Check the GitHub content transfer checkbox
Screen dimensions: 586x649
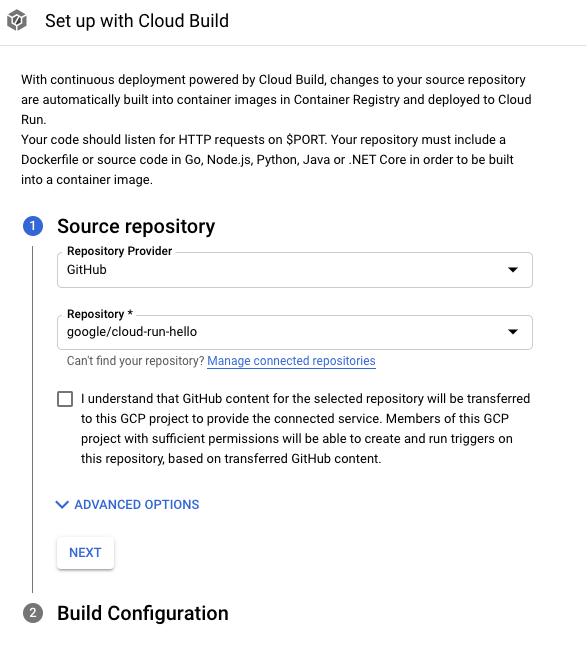[65, 399]
